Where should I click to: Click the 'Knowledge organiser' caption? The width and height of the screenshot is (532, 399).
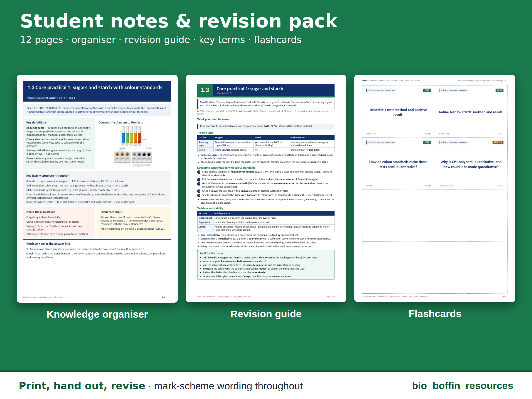97,314
